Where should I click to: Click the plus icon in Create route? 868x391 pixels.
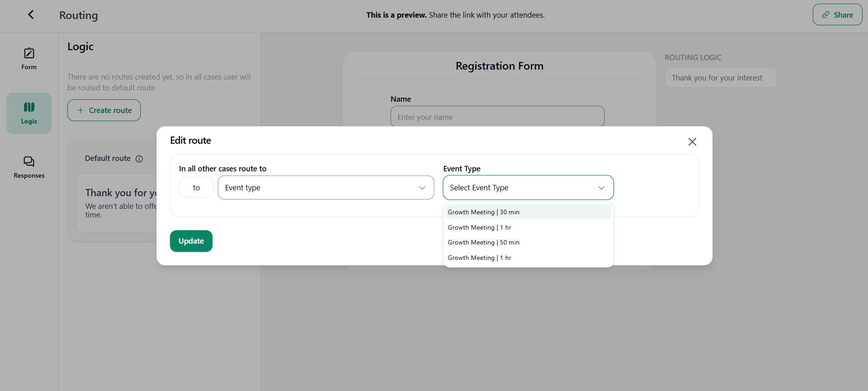[81, 110]
